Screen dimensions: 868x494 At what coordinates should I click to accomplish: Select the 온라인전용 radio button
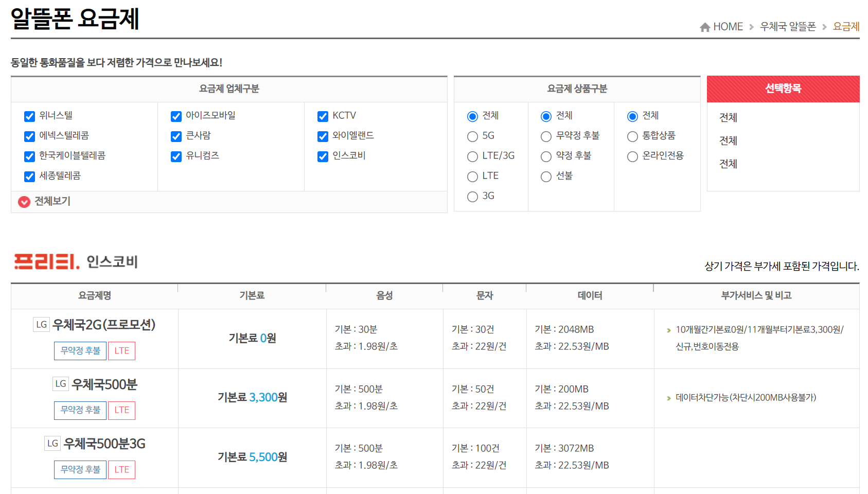click(x=632, y=156)
